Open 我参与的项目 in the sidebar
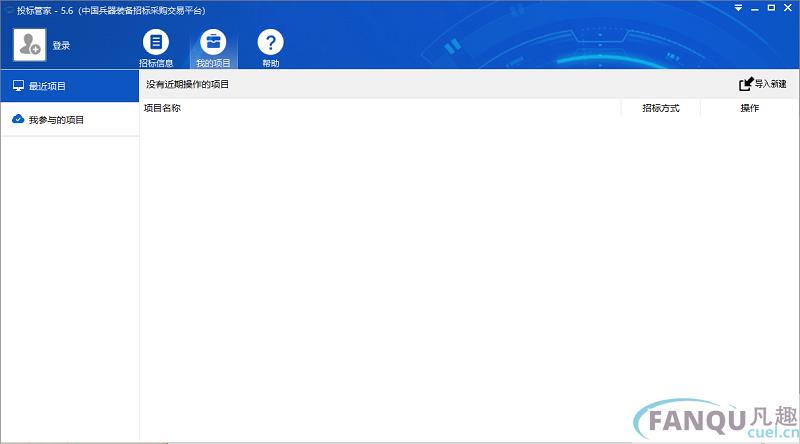This screenshot has width=800, height=444. click(70, 119)
